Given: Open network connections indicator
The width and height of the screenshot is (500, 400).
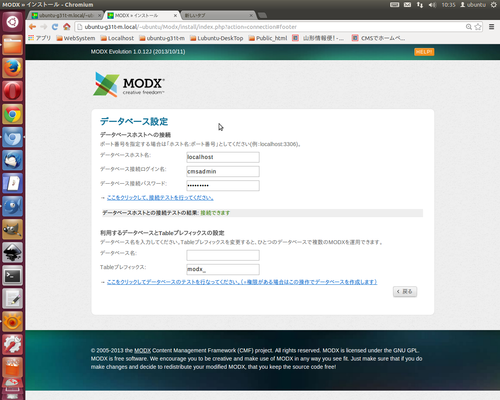Looking at the screenshot, I should pyautogui.click(x=420, y=5).
